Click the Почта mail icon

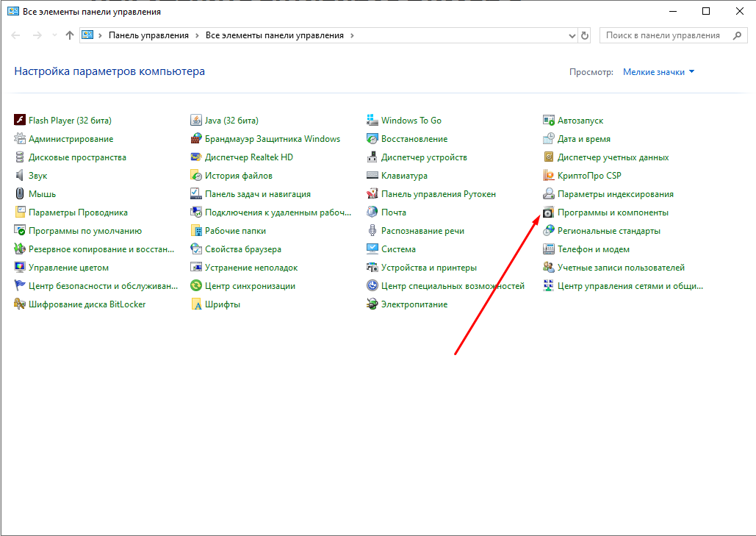click(372, 212)
